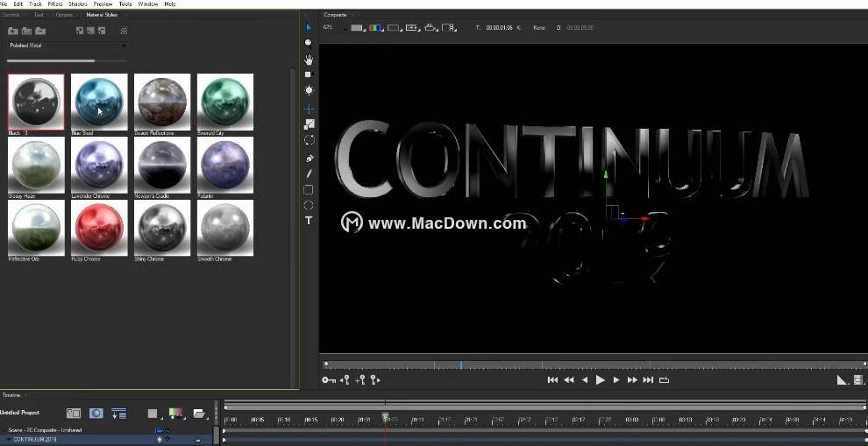Jump to the previous keyframe icon
The width and height of the screenshot is (868, 446).
pyautogui.click(x=345, y=379)
